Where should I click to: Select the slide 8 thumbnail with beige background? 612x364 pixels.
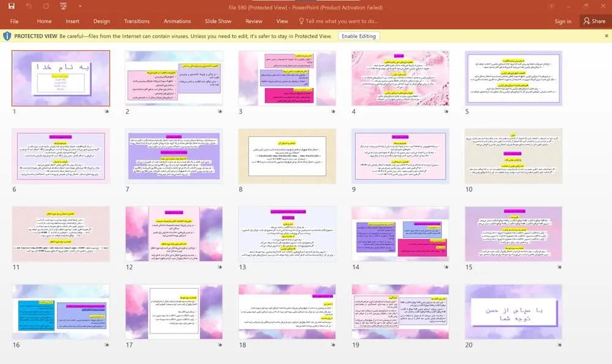287,156
